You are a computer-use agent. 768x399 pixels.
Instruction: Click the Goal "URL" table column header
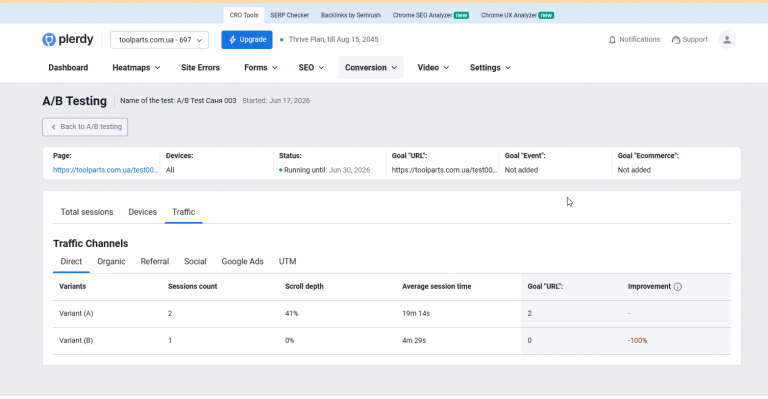tap(545, 286)
